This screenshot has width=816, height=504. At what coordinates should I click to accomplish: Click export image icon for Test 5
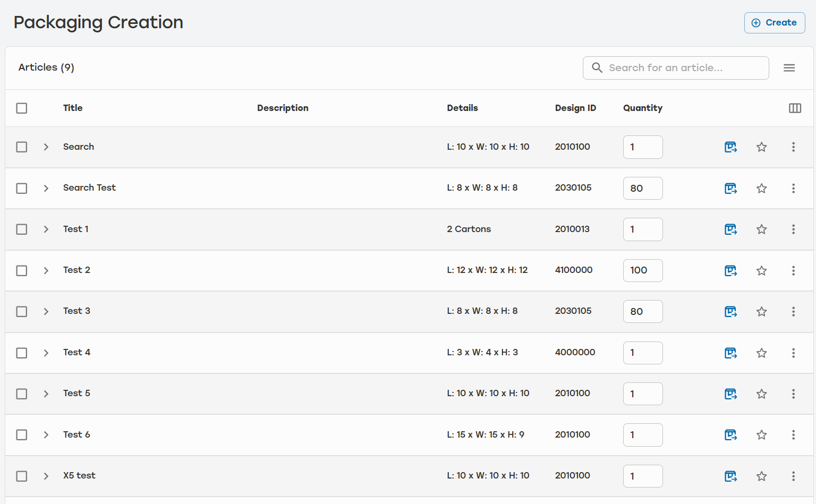pyautogui.click(x=731, y=394)
